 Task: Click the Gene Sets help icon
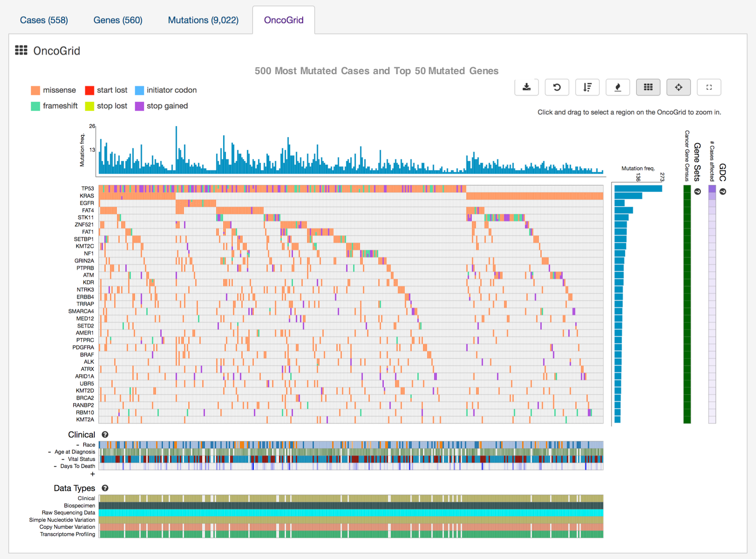click(x=698, y=191)
